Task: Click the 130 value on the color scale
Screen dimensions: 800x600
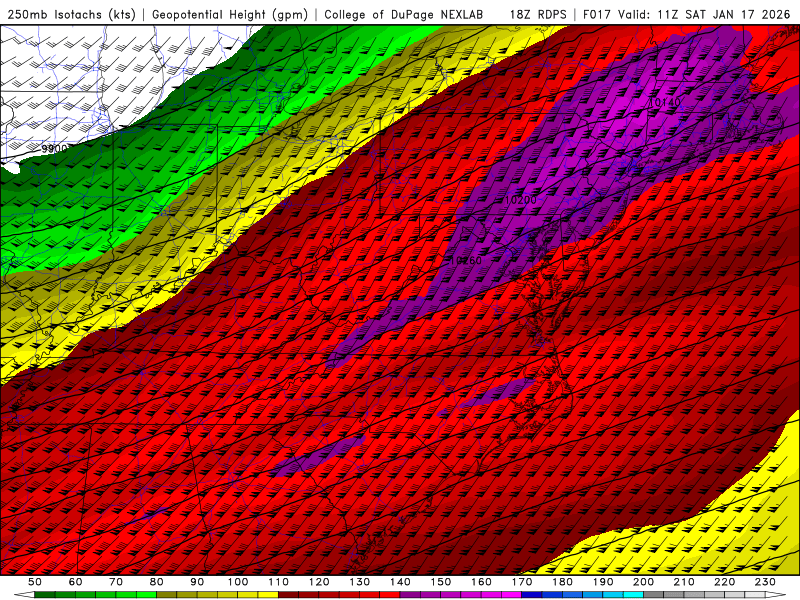Action: coord(360,582)
